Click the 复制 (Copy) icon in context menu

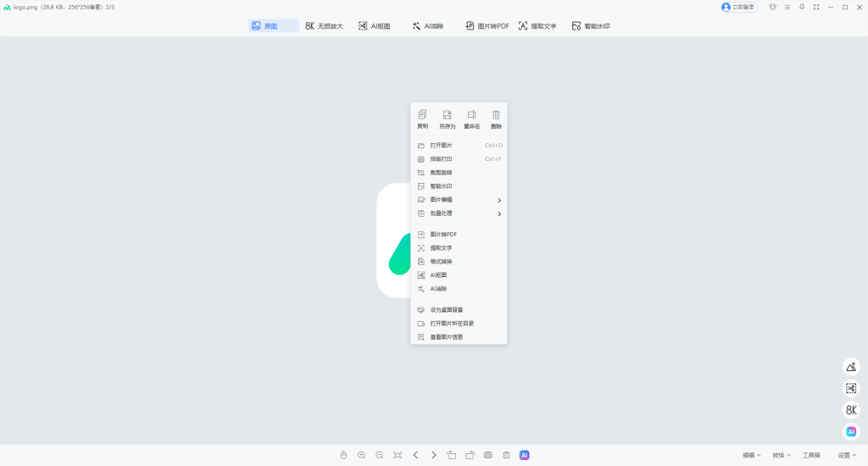click(422, 119)
